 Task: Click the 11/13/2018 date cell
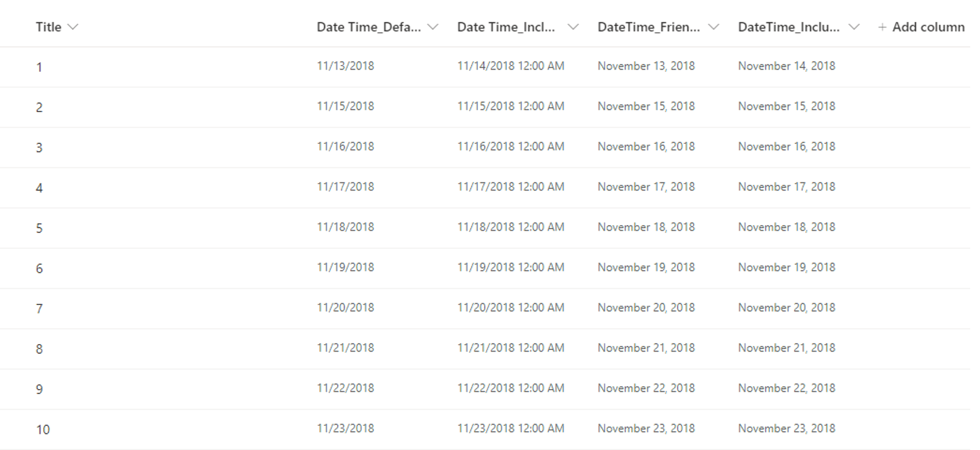(x=345, y=66)
